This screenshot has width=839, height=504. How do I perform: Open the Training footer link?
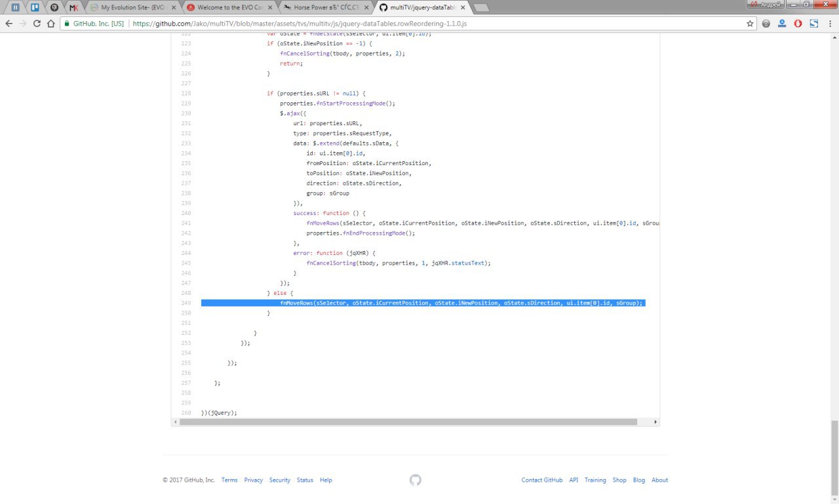(x=595, y=480)
